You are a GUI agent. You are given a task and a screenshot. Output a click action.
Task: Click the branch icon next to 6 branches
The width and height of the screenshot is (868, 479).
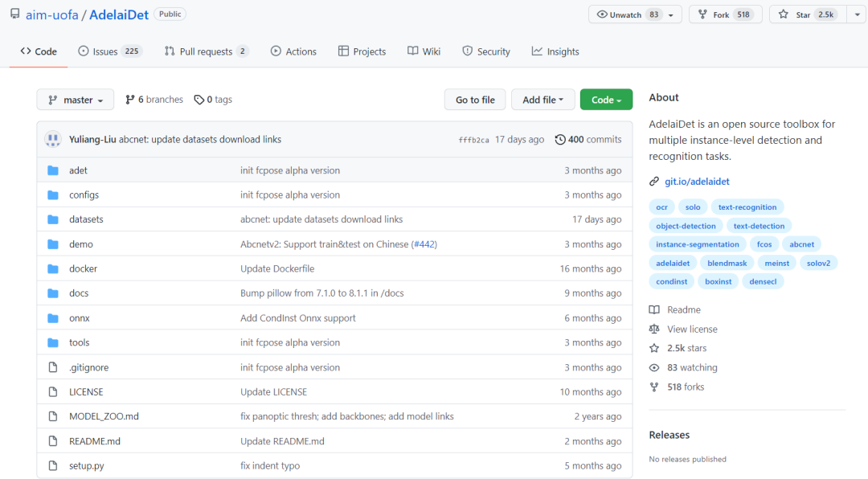point(130,100)
